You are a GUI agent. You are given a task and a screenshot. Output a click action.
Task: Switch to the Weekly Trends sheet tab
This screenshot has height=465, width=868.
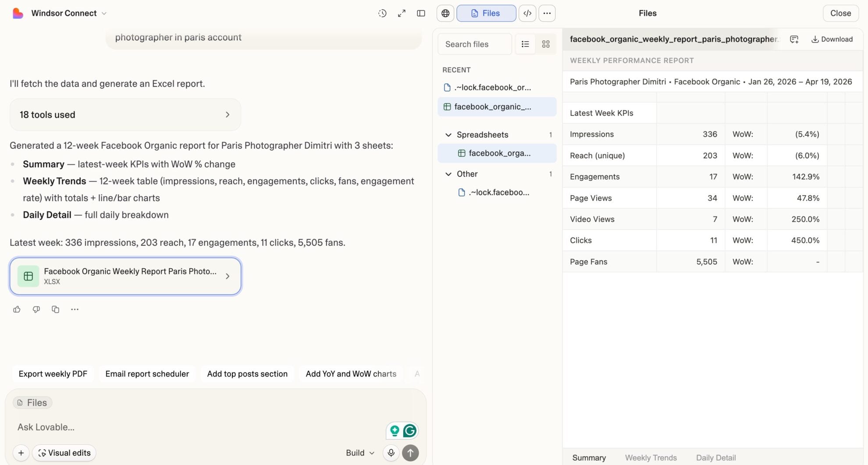(651, 458)
